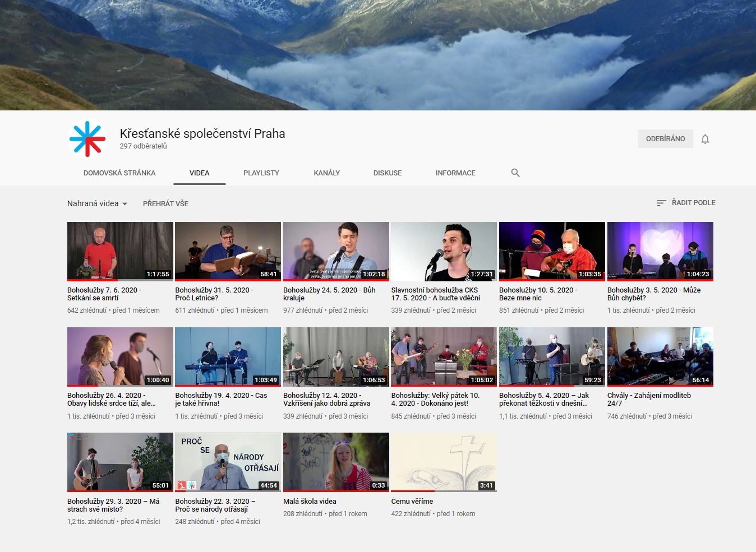Click the Křesťanské společenství Praha channel avatar

pos(87,139)
